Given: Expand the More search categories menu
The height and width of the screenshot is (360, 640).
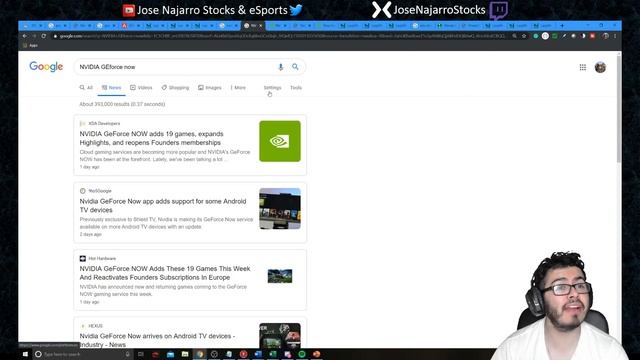Looking at the screenshot, I should (x=238, y=88).
